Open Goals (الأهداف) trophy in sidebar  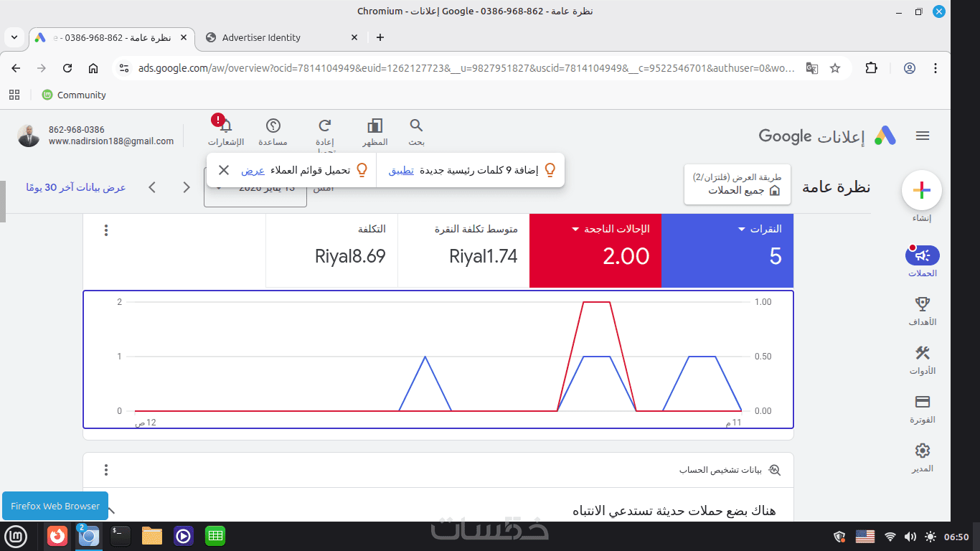tap(923, 303)
